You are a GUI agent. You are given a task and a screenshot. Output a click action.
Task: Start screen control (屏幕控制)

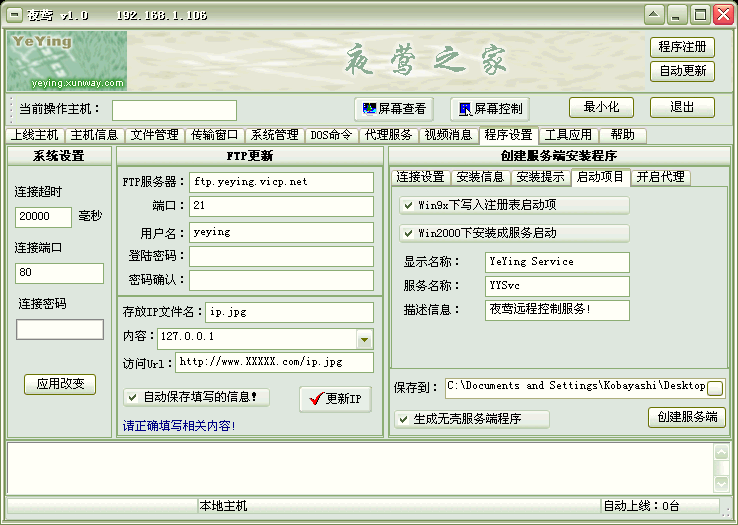(489, 108)
